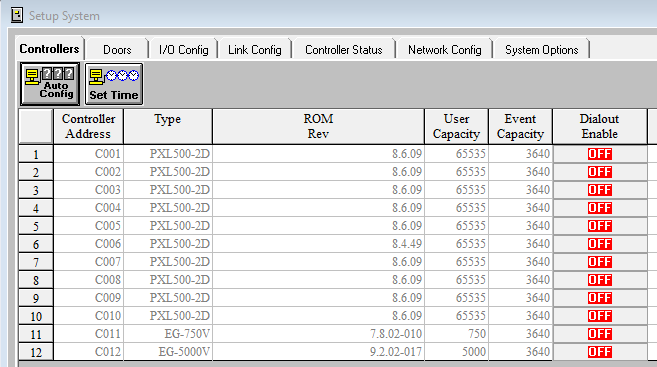Viewport: 657px width, 367px height.
Task: Click the ROM Rev column header
Action: (318, 127)
